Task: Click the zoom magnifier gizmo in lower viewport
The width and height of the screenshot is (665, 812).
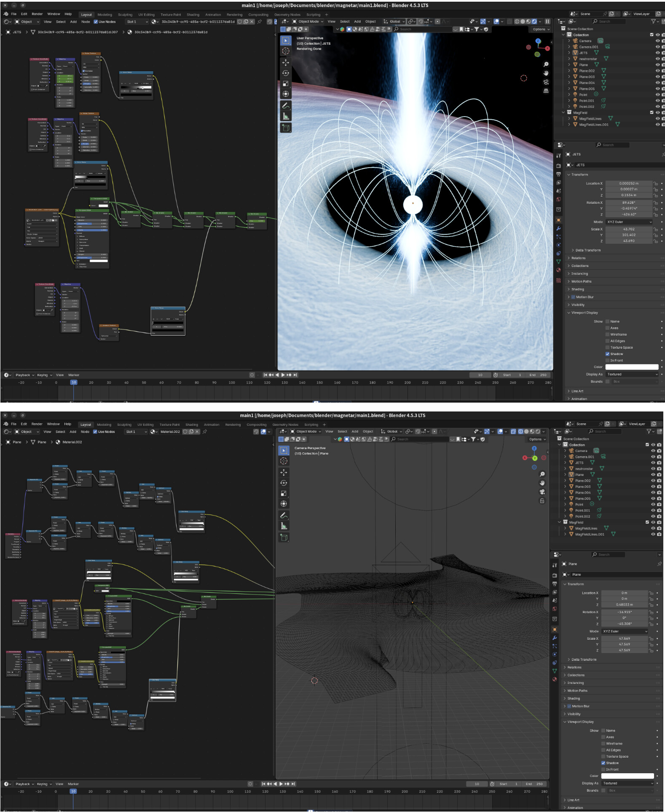Action: click(542, 474)
